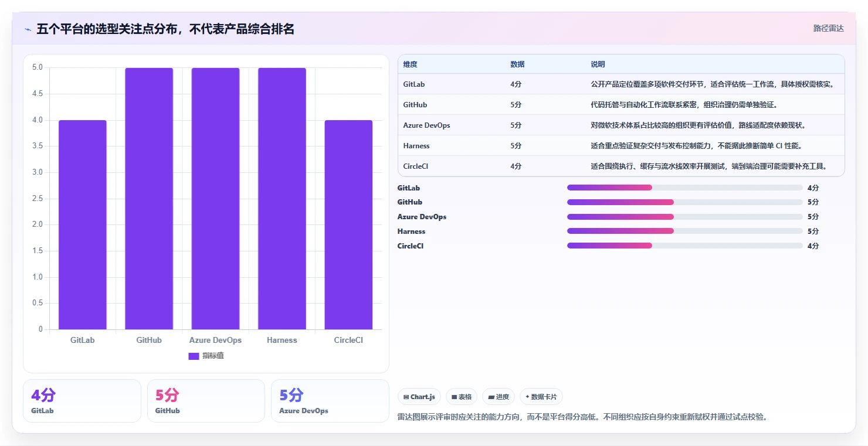The image size is (868, 446).
Task: Click the 5分 score beside Harness progress bar
Action: click(813, 231)
